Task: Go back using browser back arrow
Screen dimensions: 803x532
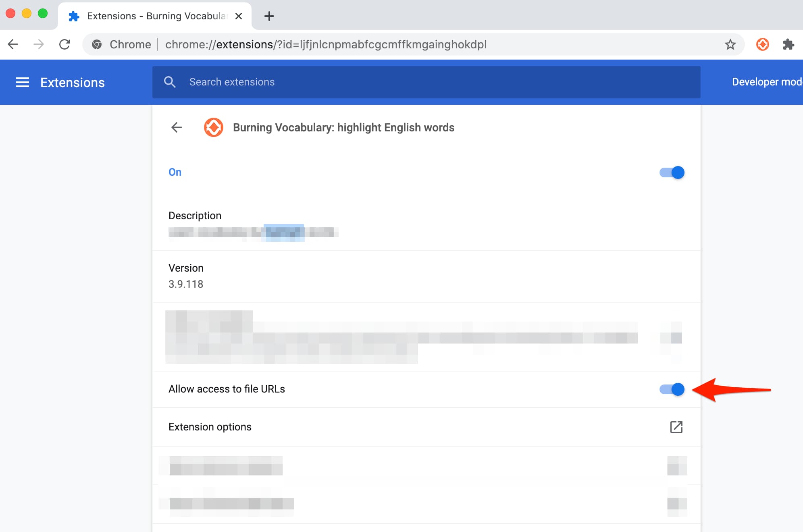Action: pyautogui.click(x=13, y=44)
